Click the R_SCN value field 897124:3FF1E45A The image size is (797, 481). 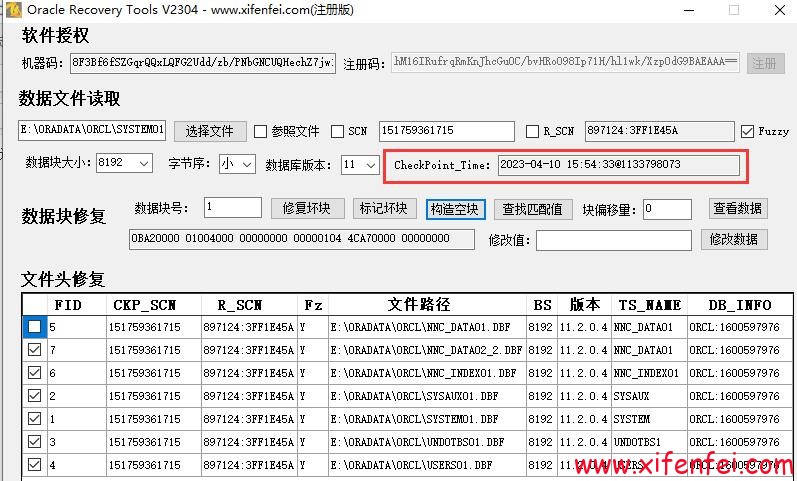[x=659, y=131]
